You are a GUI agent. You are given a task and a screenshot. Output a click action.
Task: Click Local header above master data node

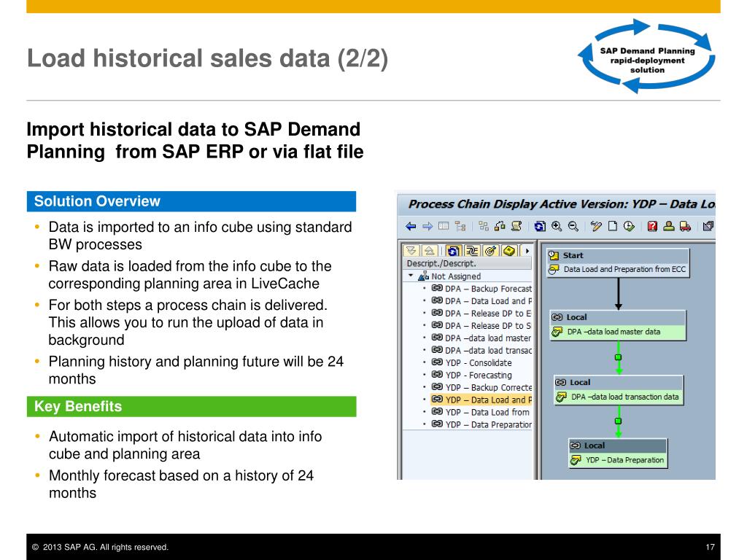click(x=618, y=318)
